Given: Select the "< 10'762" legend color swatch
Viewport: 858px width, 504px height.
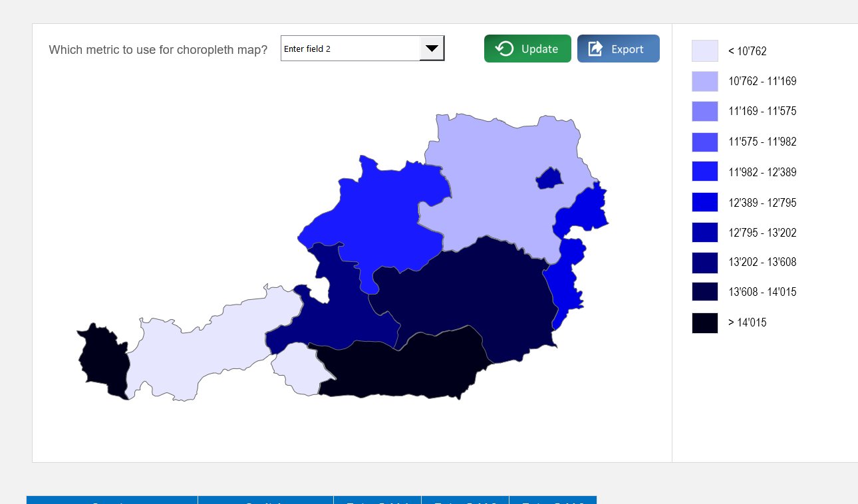Looking at the screenshot, I should (704, 51).
